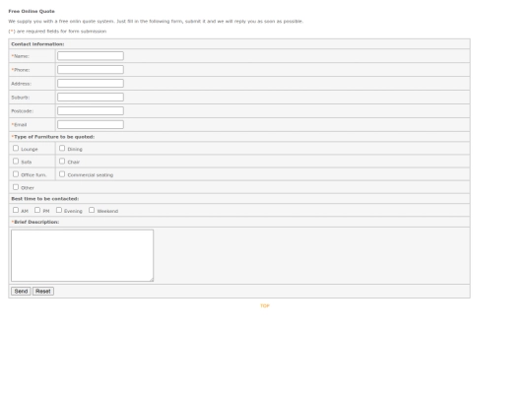Click the 'Free Online Quote' heading
Screen dimensions: 532x399
(32, 11)
